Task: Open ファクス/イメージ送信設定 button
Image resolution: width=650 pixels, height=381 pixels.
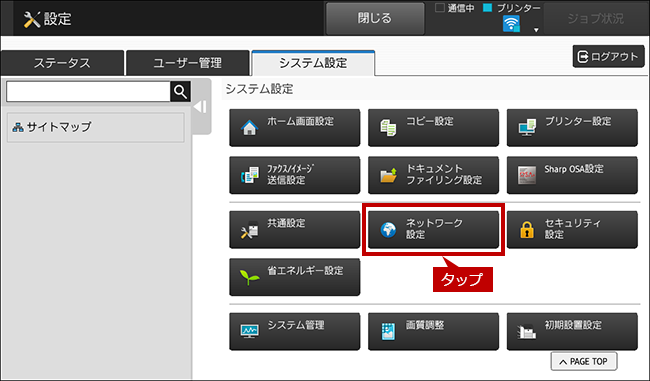Action: point(294,175)
